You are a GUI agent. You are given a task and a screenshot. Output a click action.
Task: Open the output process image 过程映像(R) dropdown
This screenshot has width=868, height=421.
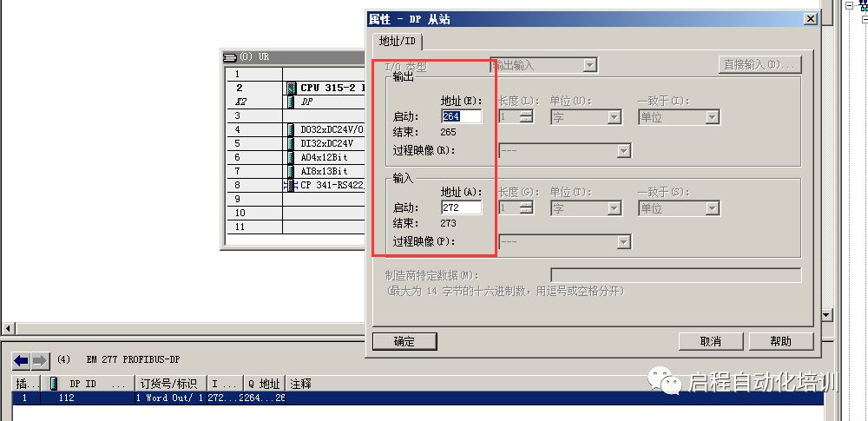point(624,151)
